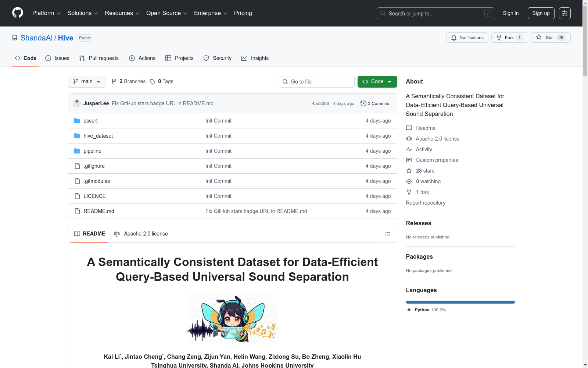Click the tag icon next to Tags
The image size is (588, 368).
point(153,82)
